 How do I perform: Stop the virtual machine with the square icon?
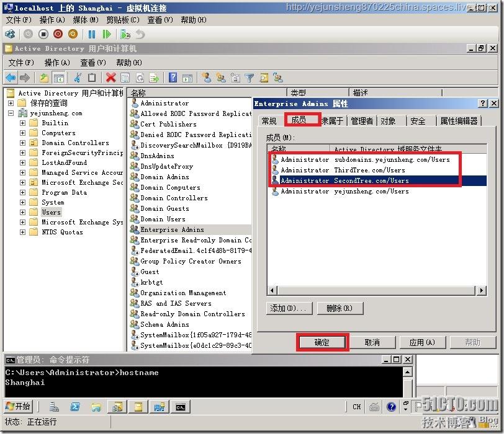coord(43,34)
